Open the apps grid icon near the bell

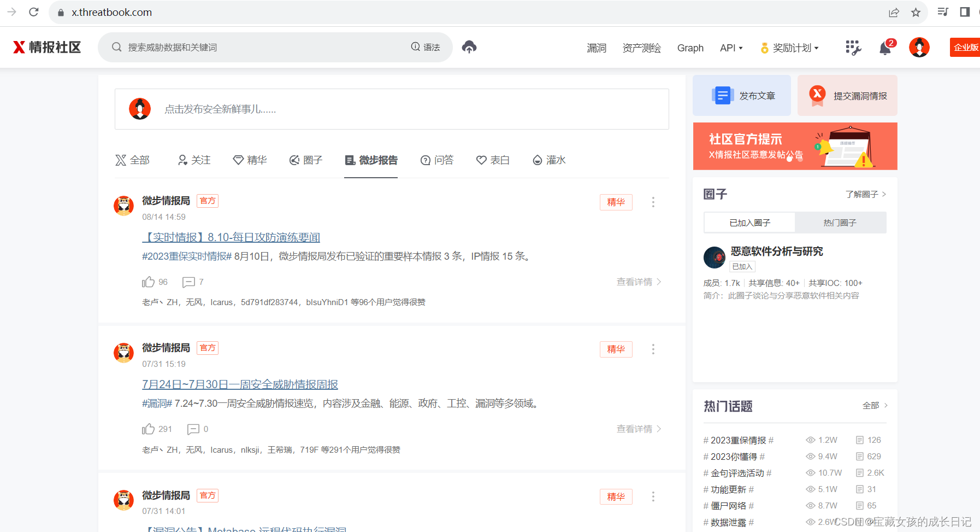853,48
